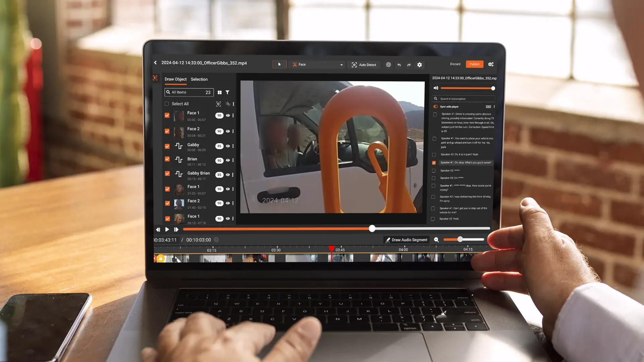644x362 pixels.
Task: Switch to the Selection tab
Action: (x=199, y=79)
